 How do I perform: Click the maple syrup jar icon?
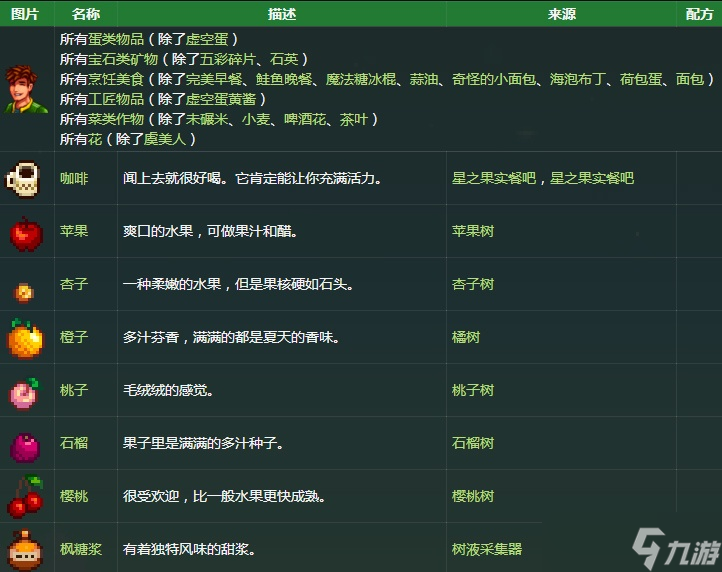point(25,550)
